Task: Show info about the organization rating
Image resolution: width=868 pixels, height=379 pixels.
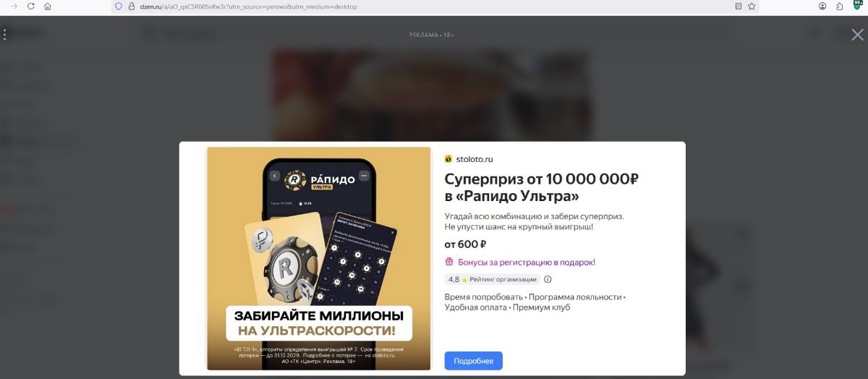Action: (548, 279)
